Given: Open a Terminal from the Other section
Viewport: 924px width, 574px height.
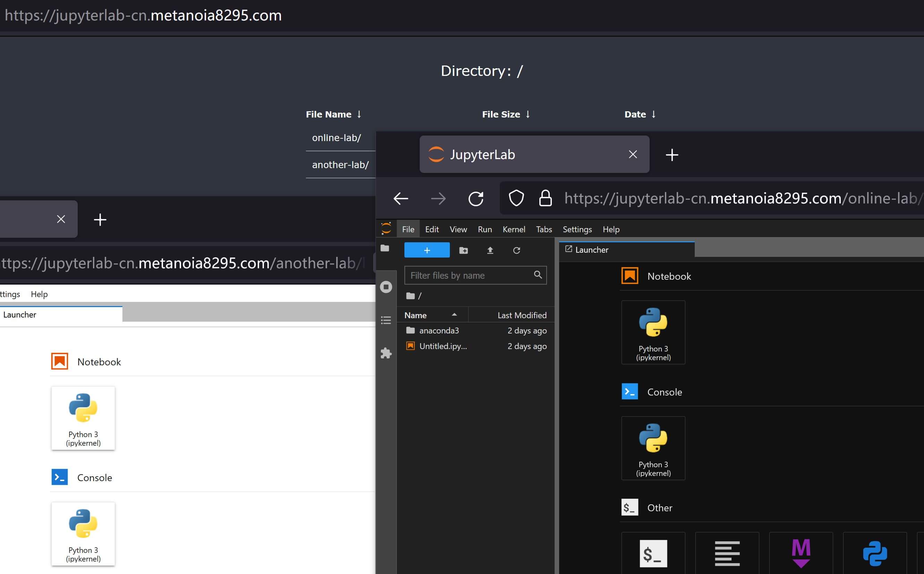Looking at the screenshot, I should pyautogui.click(x=653, y=553).
